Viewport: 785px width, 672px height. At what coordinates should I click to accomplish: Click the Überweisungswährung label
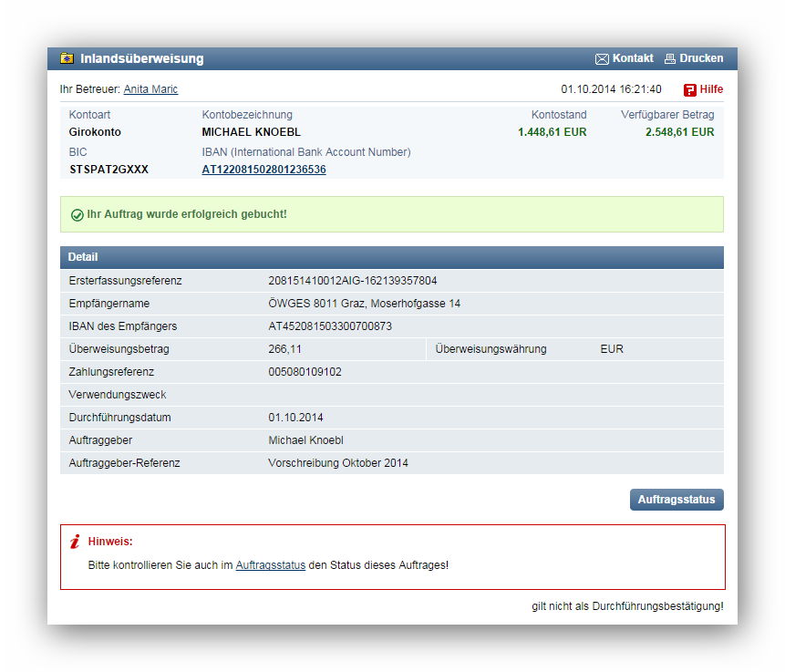(491, 349)
